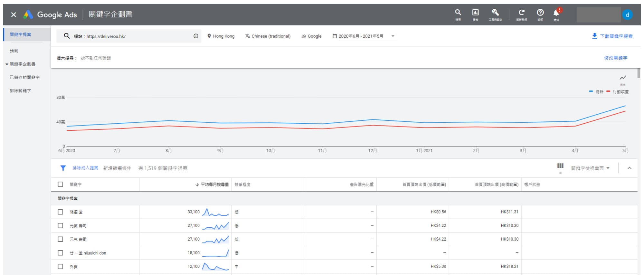Image resolution: width=644 pixels, height=275 pixels.
Task: Open 預測 in the sidebar
Action: [x=14, y=51]
